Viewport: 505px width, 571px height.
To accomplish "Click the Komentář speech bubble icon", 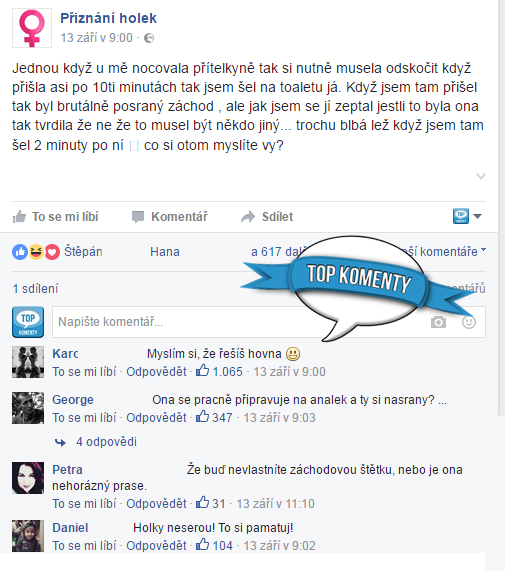I will 138,217.
